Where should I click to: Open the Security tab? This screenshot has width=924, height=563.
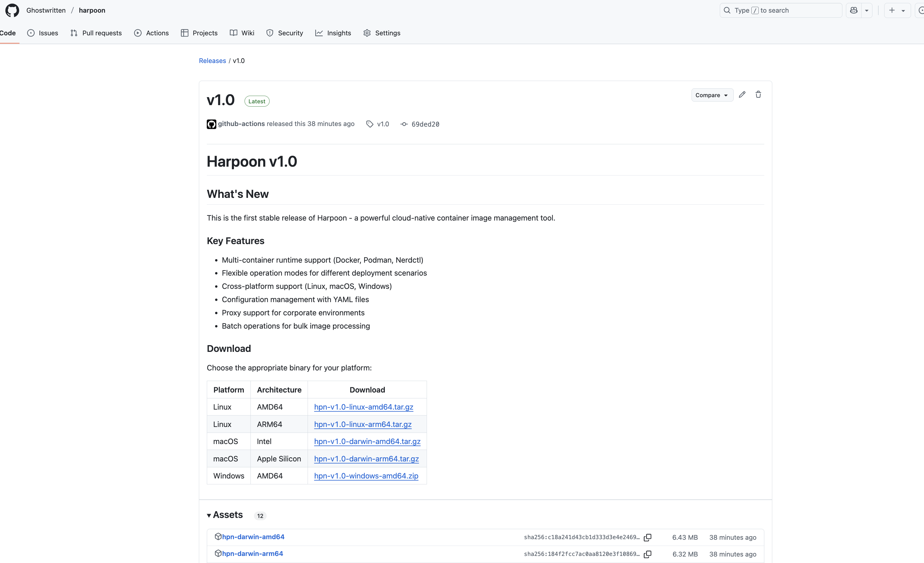pos(285,33)
